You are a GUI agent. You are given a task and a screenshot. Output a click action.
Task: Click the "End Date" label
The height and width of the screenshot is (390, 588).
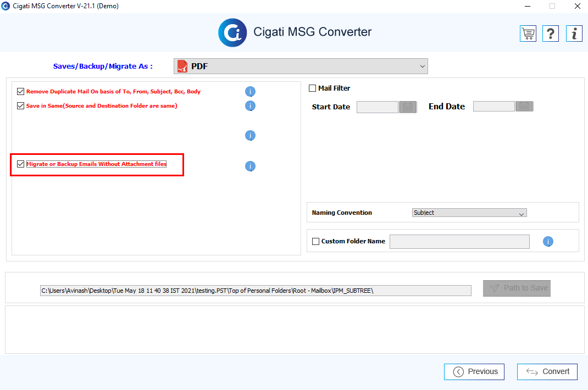(447, 107)
